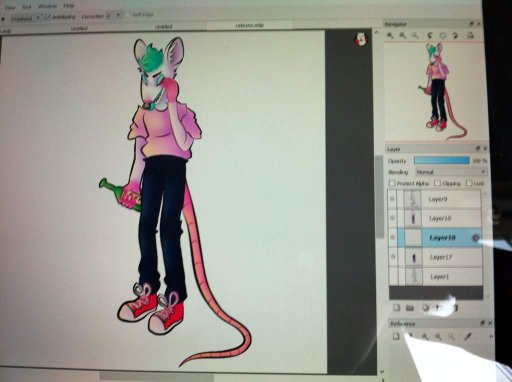Enable the Clipping checkbox
The image size is (512, 382).
click(x=438, y=183)
